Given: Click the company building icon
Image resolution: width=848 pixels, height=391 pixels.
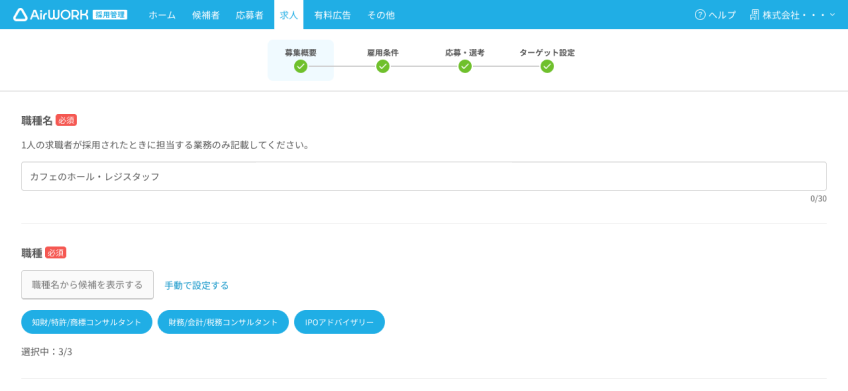Looking at the screenshot, I should click(x=754, y=15).
